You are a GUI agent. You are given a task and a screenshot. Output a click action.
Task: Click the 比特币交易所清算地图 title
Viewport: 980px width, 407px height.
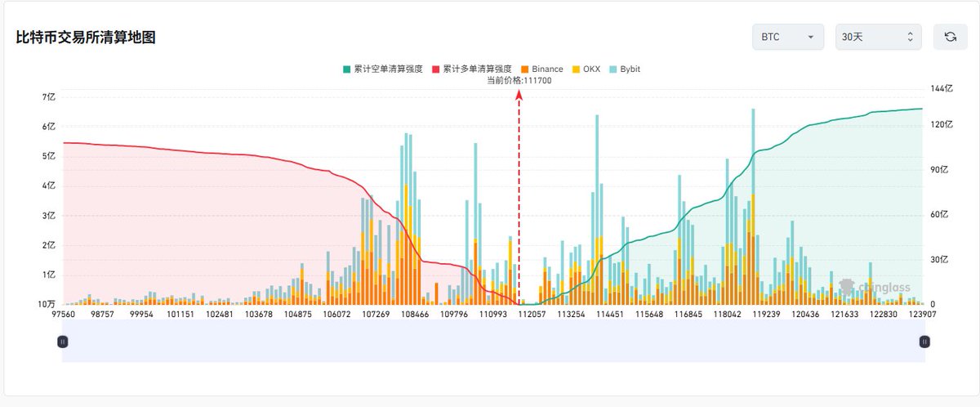pyautogui.click(x=86, y=38)
